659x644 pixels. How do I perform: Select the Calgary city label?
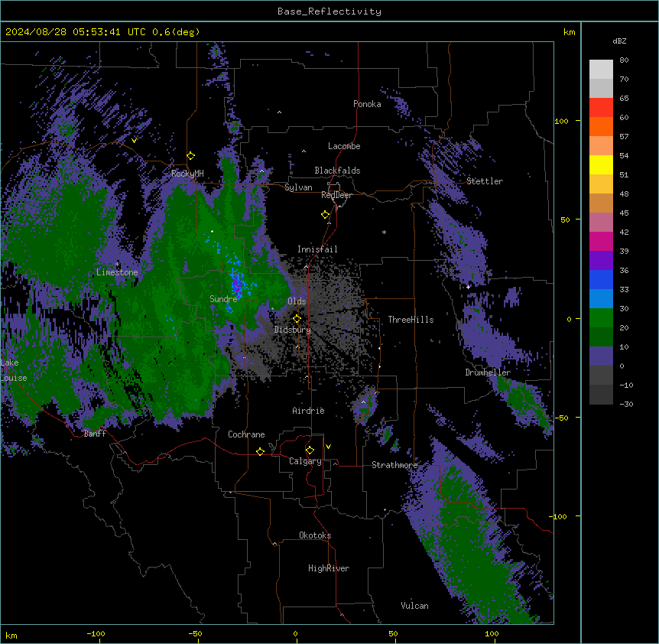coord(305,461)
